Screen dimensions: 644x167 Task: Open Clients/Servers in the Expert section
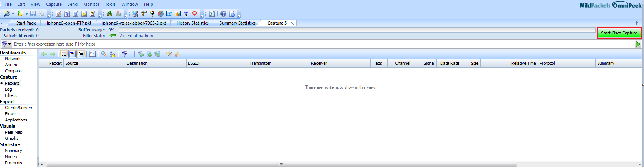click(x=19, y=108)
